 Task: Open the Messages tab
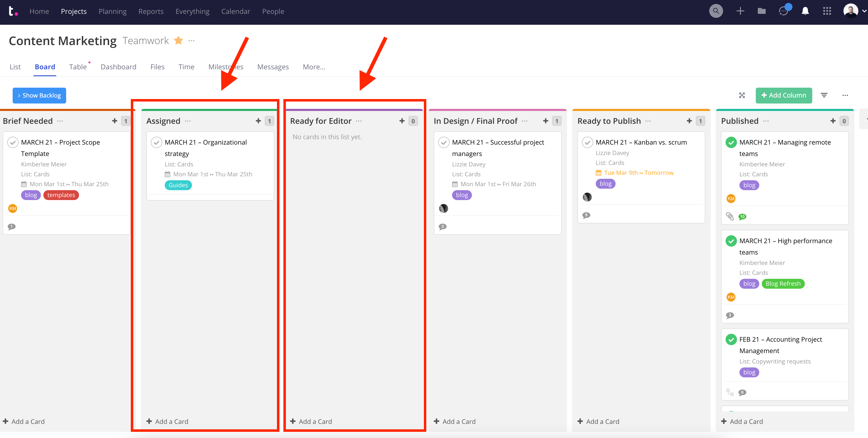[273, 67]
